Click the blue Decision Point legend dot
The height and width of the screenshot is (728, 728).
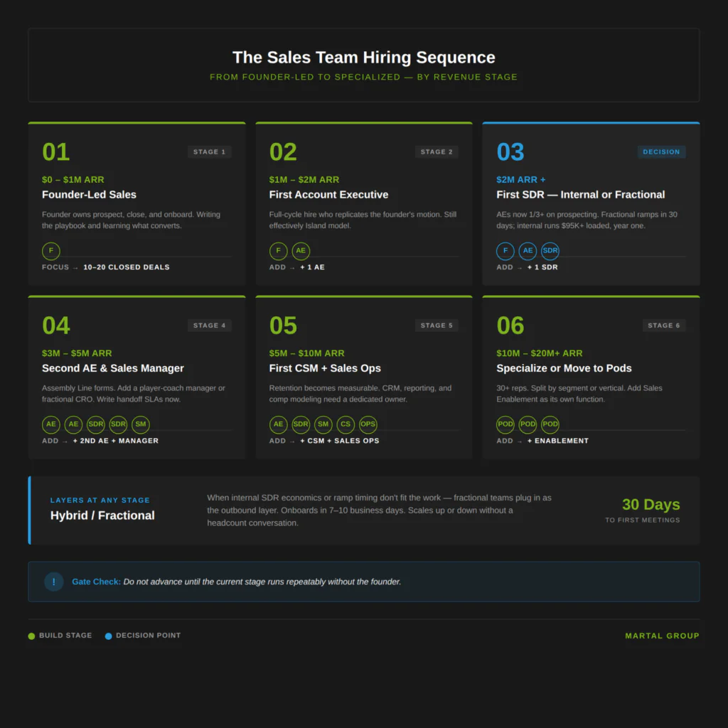108,636
